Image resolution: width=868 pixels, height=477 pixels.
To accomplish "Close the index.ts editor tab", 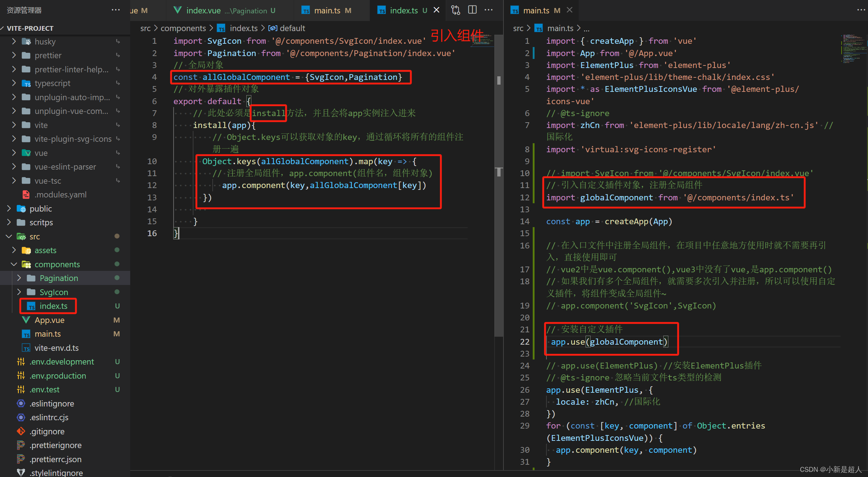I will tap(437, 10).
